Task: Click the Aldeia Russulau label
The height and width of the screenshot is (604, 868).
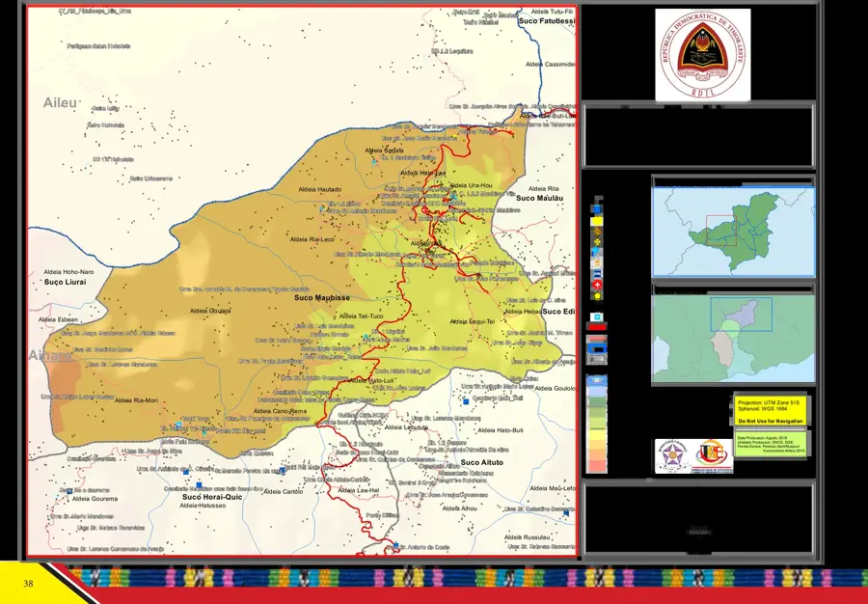Action: click(x=527, y=537)
